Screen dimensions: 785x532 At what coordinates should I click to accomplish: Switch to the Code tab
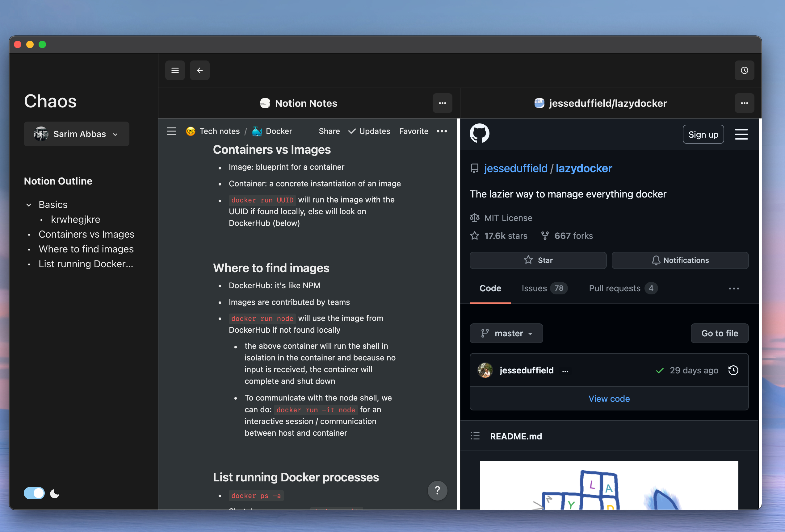[x=490, y=288]
